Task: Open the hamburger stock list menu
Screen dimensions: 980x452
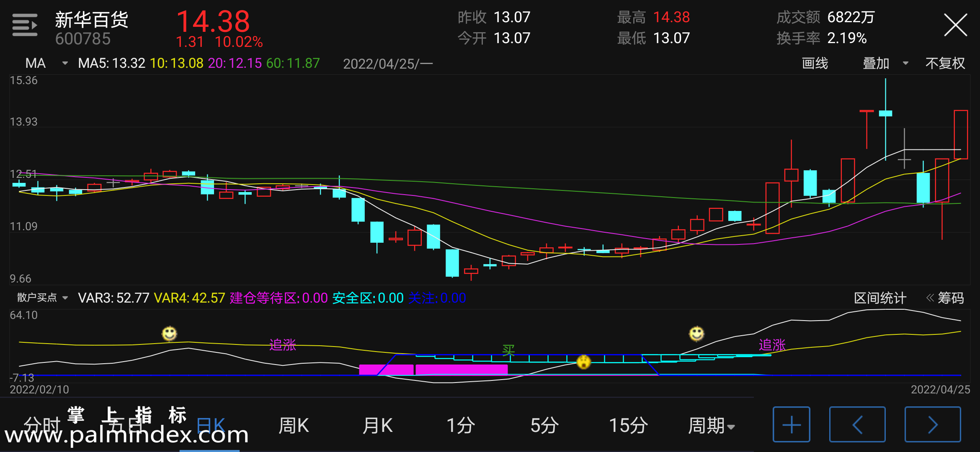Action: 25,25
